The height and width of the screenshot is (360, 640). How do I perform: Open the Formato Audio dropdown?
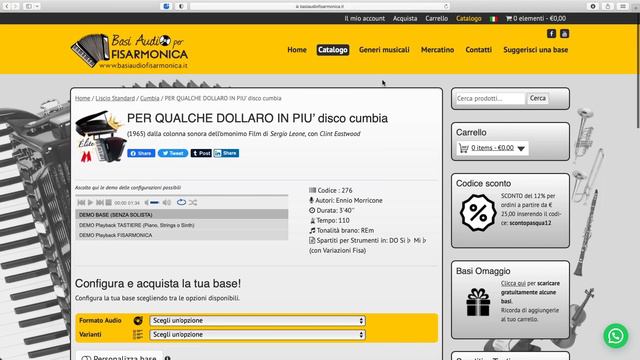tap(258, 321)
